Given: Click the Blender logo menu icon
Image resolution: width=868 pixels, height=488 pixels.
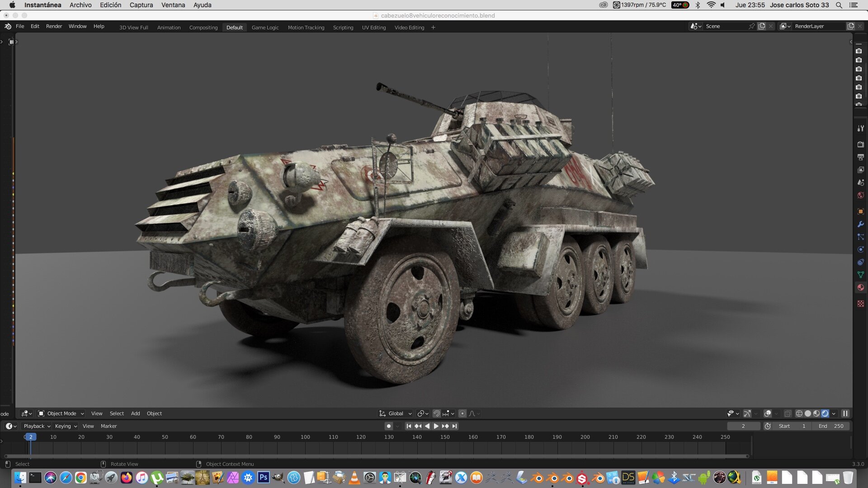Looking at the screenshot, I should [8, 26].
